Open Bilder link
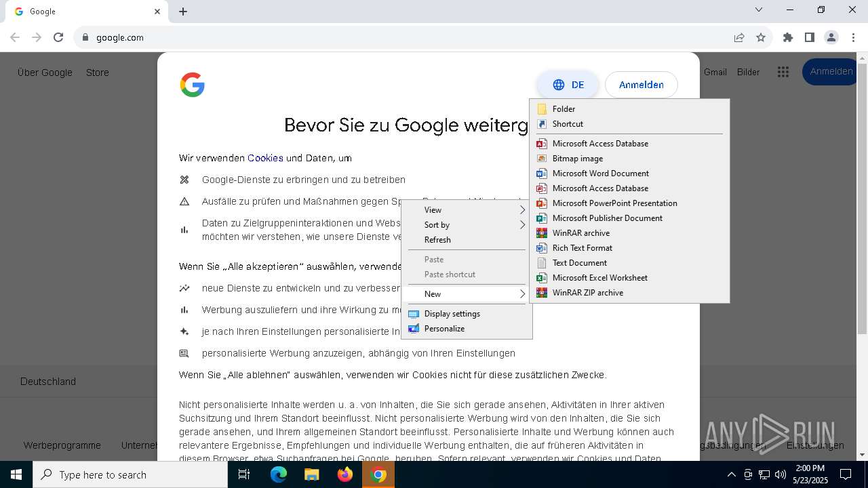The image size is (868, 488). pyautogui.click(x=749, y=72)
